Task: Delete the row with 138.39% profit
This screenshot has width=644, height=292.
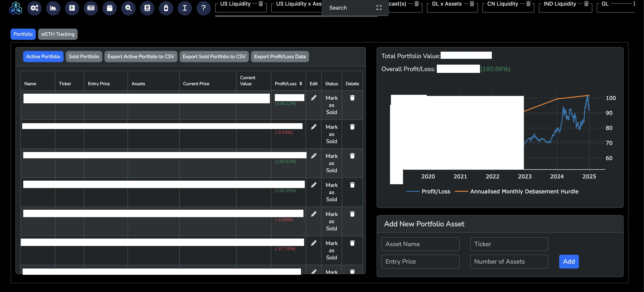Action: pos(352,185)
